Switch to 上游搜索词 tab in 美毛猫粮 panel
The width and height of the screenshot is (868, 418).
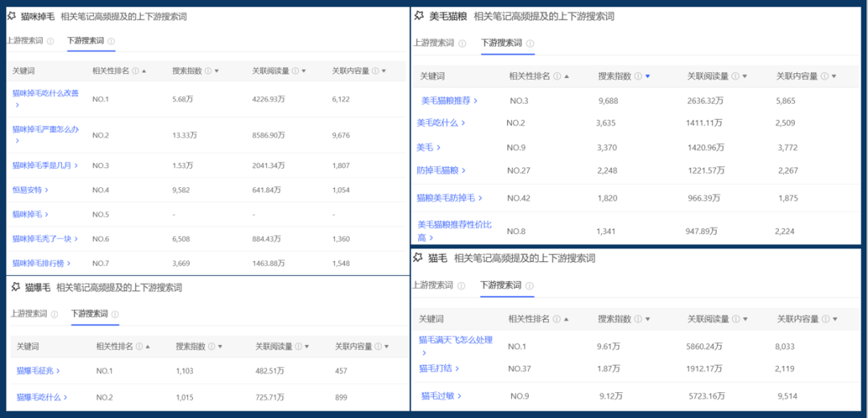point(434,43)
